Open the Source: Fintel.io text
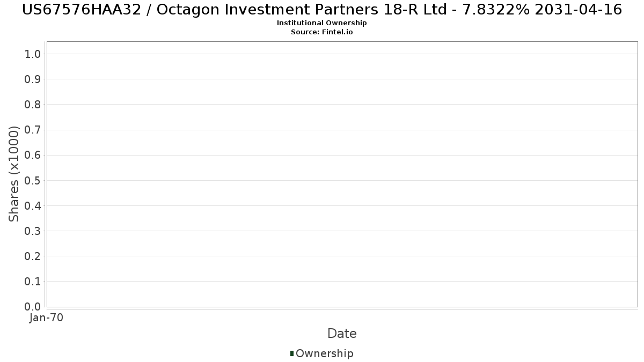Screen dimensions: 644x362 click(x=322, y=32)
